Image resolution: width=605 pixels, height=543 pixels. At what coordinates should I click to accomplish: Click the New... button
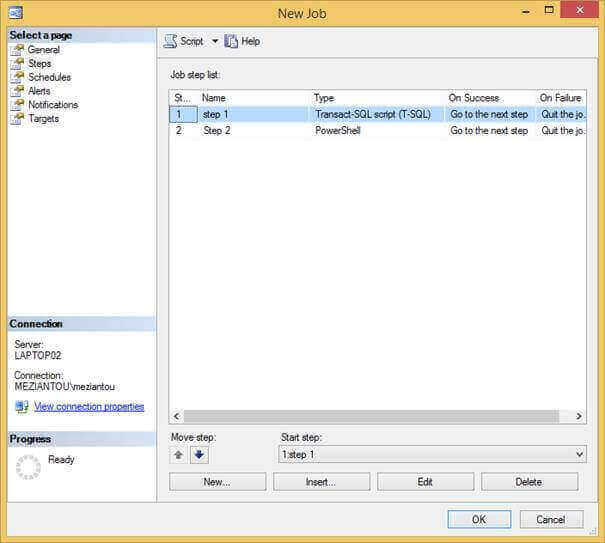[x=217, y=482]
